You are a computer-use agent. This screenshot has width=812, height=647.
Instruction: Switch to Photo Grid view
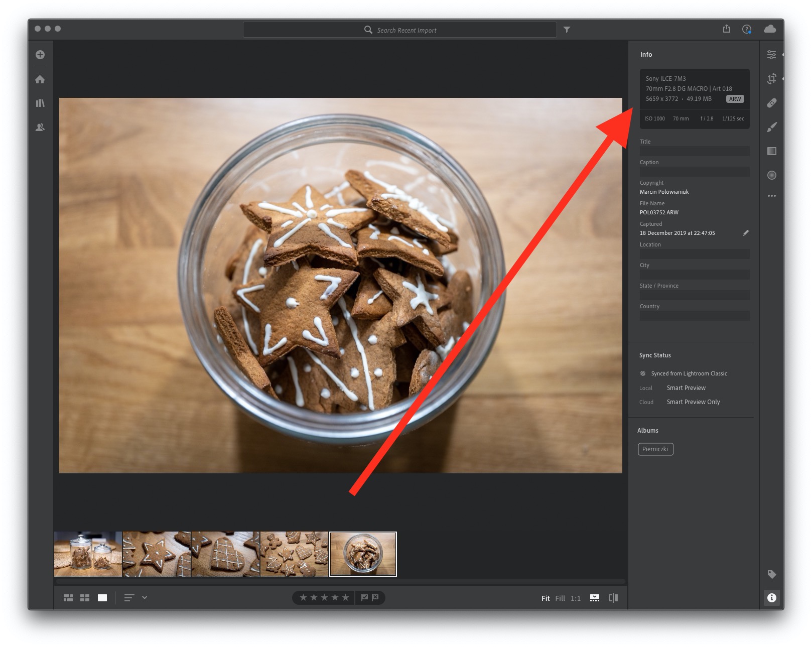[68, 598]
